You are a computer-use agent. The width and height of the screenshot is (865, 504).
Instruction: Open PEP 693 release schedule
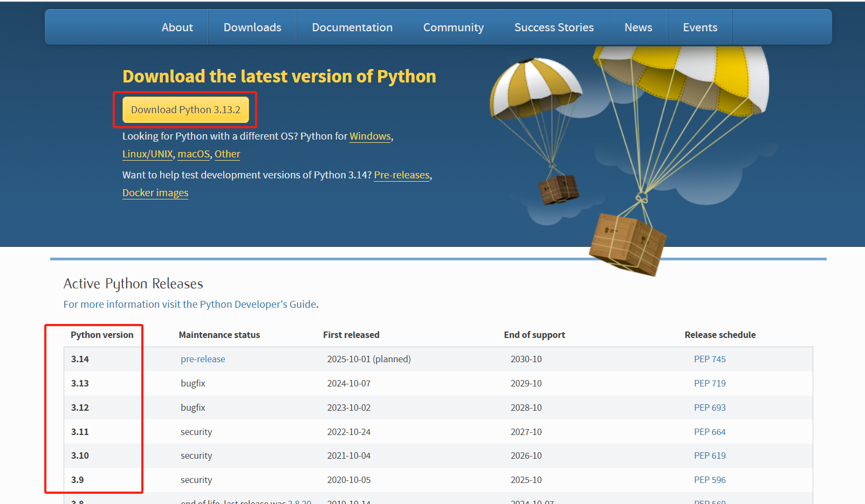click(x=710, y=408)
